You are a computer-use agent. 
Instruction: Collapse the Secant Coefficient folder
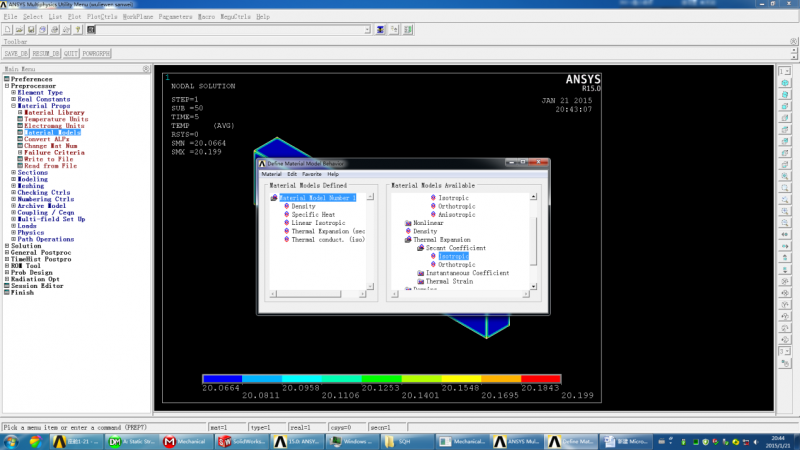click(x=420, y=248)
